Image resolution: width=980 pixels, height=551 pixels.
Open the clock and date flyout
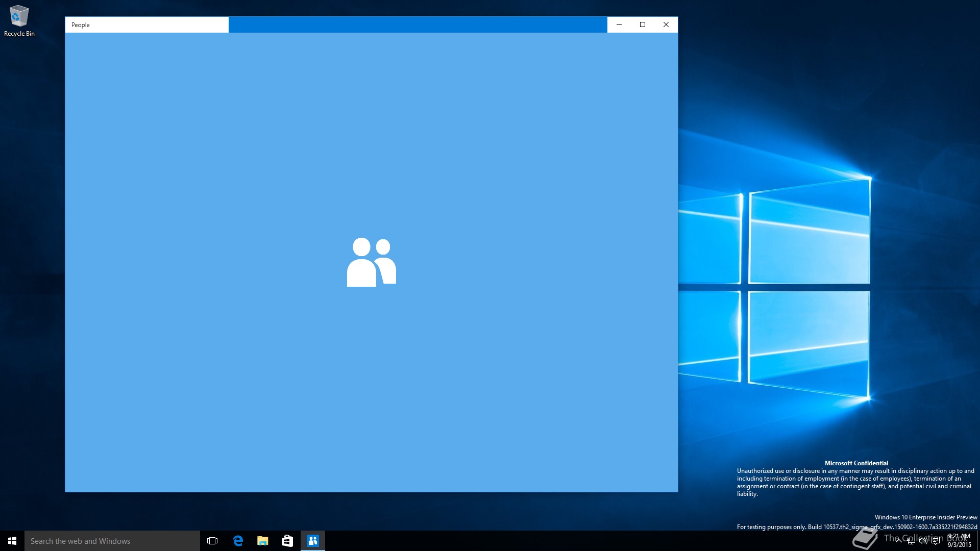[x=959, y=541]
